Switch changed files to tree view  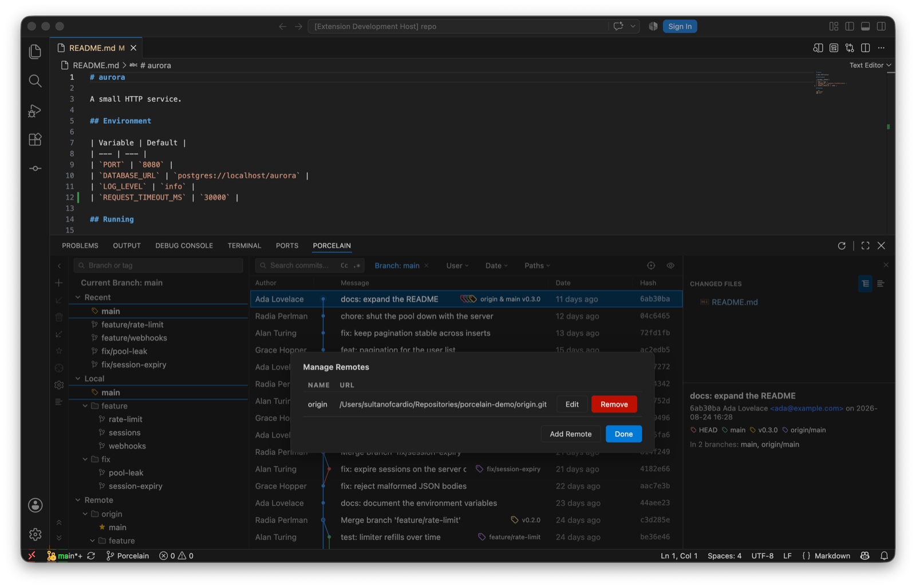pos(866,284)
